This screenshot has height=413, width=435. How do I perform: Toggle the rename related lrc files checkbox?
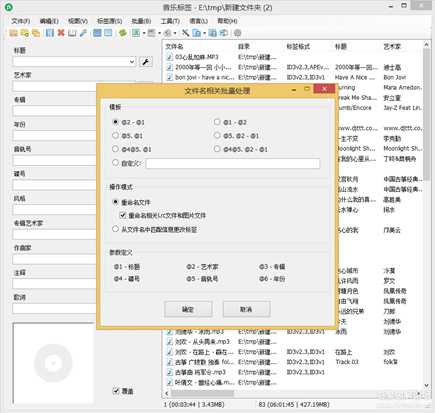coord(123,215)
